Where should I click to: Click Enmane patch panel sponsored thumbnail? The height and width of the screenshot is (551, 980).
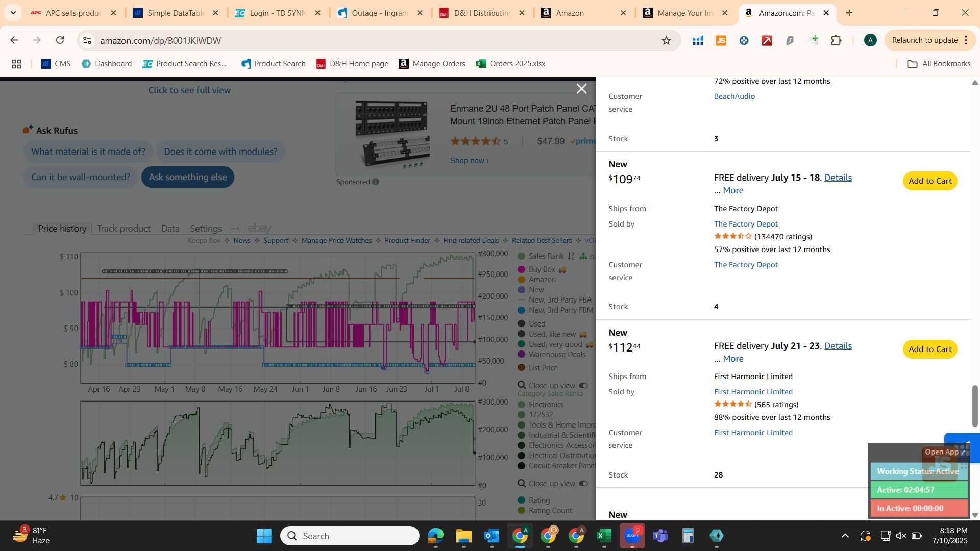click(393, 134)
